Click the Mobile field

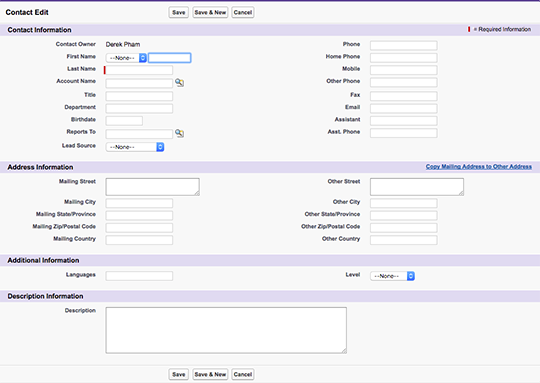click(404, 70)
